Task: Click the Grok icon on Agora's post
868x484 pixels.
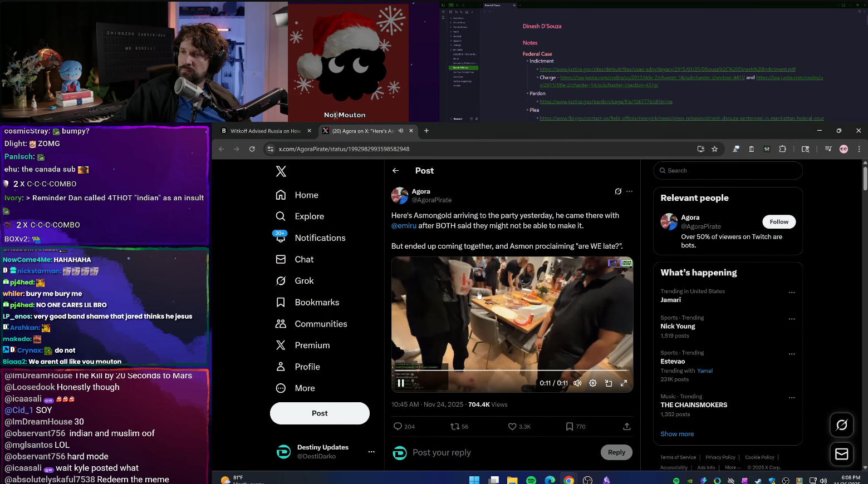Action: [x=618, y=191]
